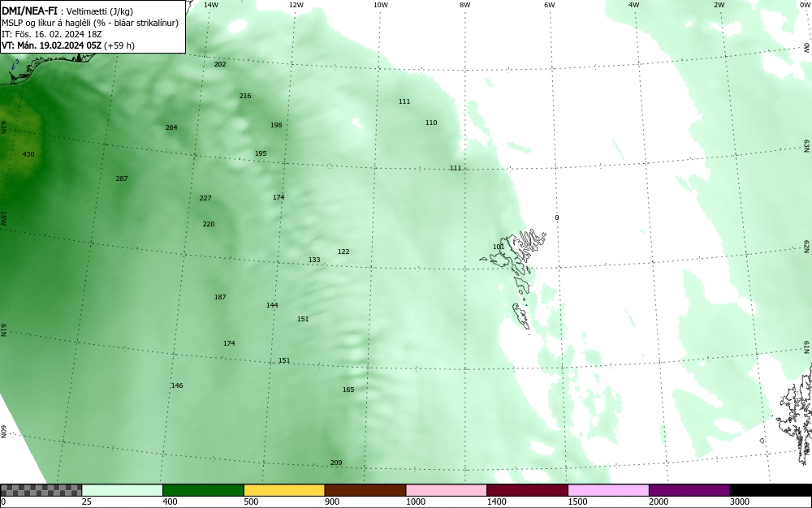Click the map value '209'
Screen dimensions: 812x508
[x=336, y=463]
